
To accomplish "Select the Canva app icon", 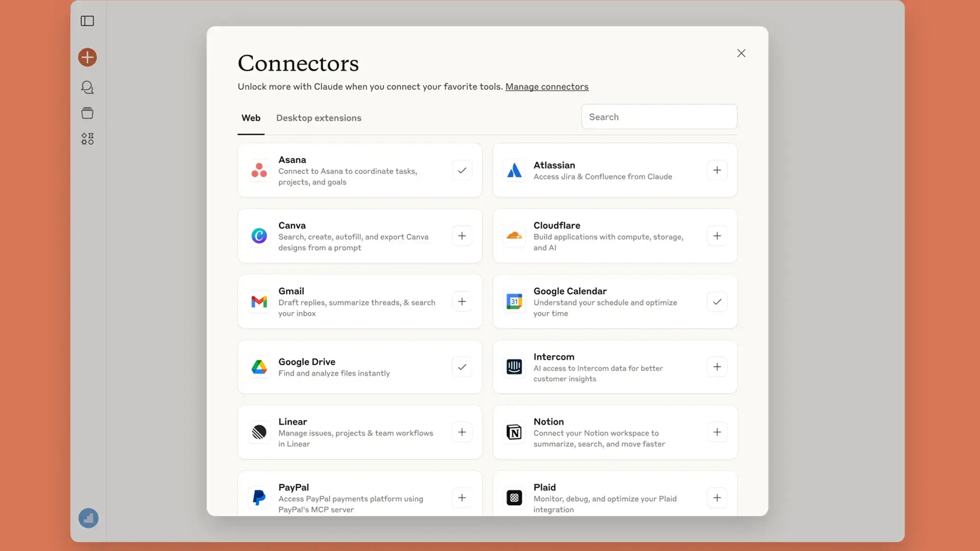I will (x=259, y=236).
